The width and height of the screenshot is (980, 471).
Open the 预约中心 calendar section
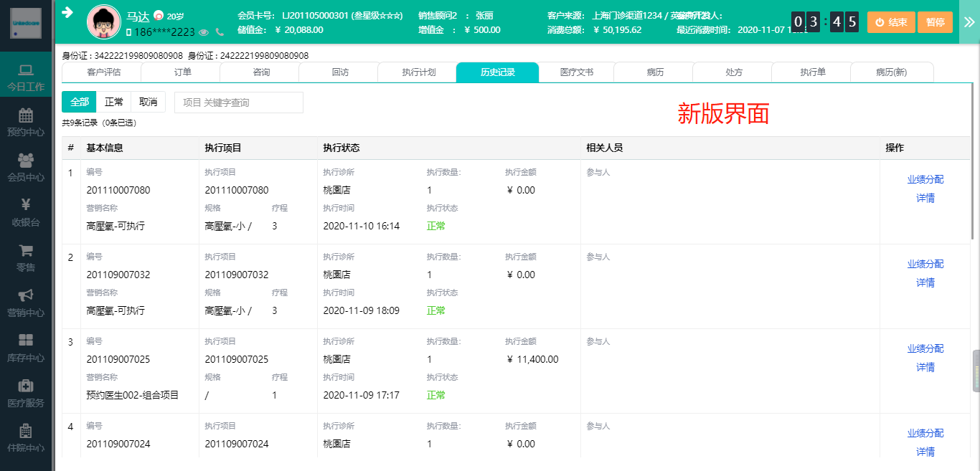26,123
